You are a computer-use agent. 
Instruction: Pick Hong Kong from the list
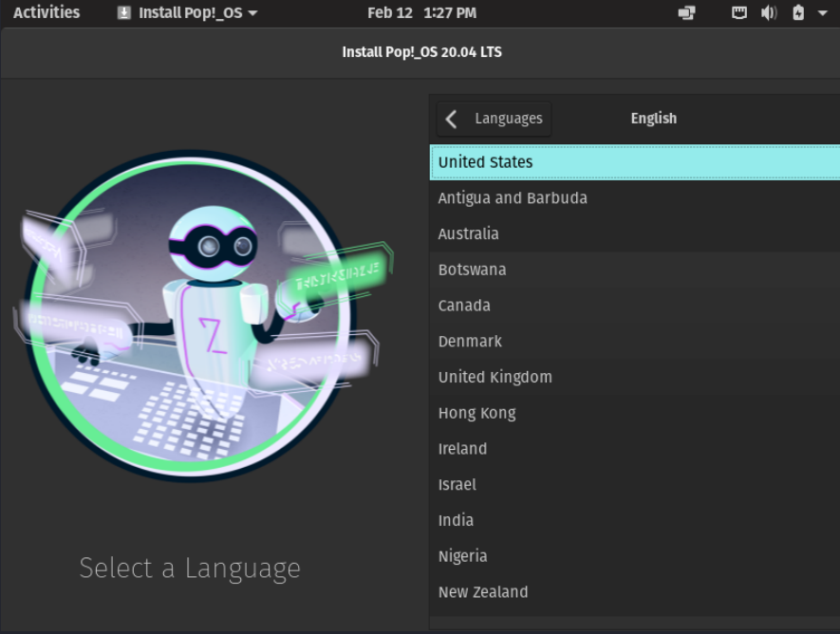click(x=635, y=413)
